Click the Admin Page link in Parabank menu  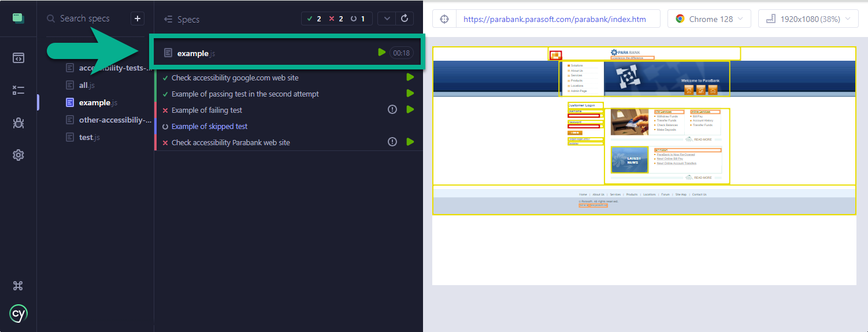point(578,91)
